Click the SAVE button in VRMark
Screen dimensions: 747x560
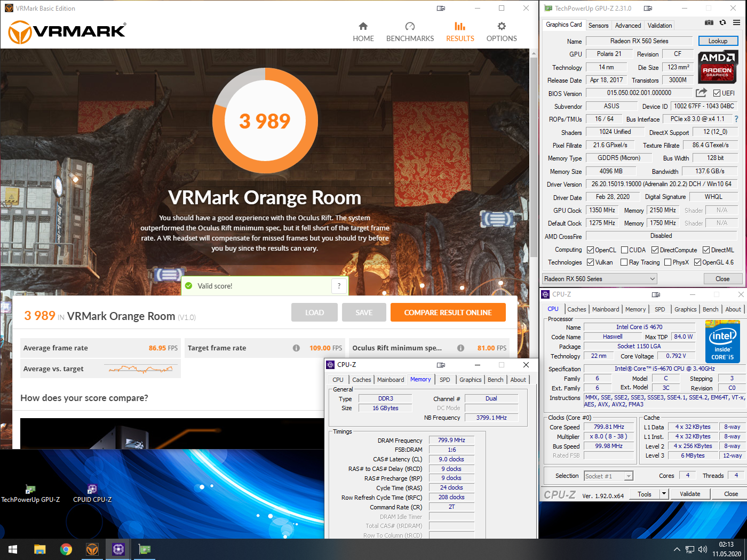364,313
